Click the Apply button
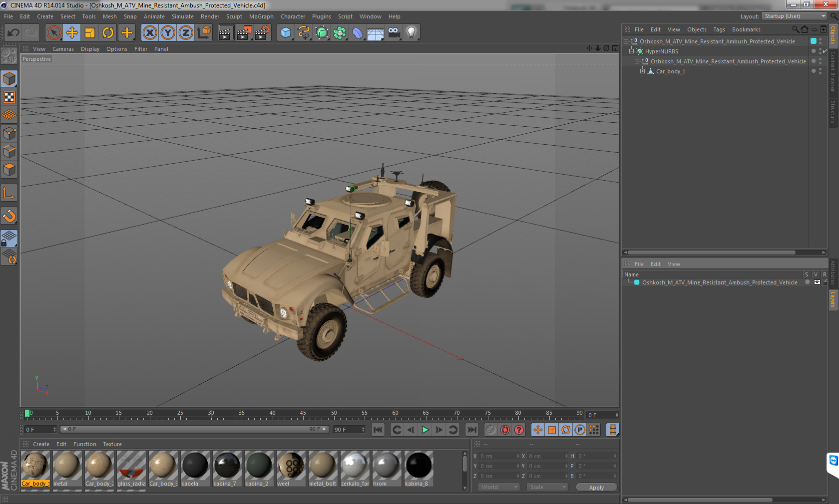This screenshot has width=839, height=504. 596,488
